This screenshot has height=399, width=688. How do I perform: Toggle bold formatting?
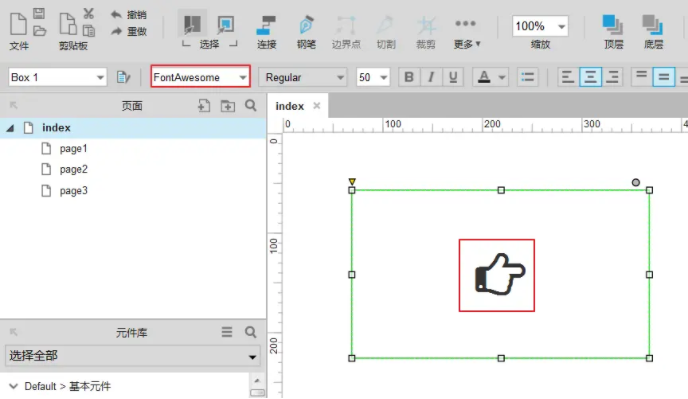coord(409,77)
